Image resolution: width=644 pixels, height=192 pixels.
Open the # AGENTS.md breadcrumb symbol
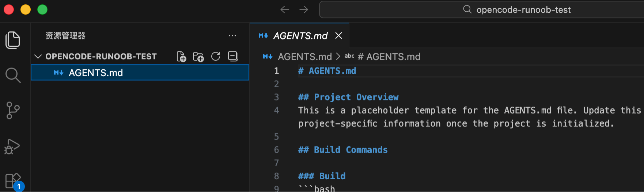(x=389, y=57)
